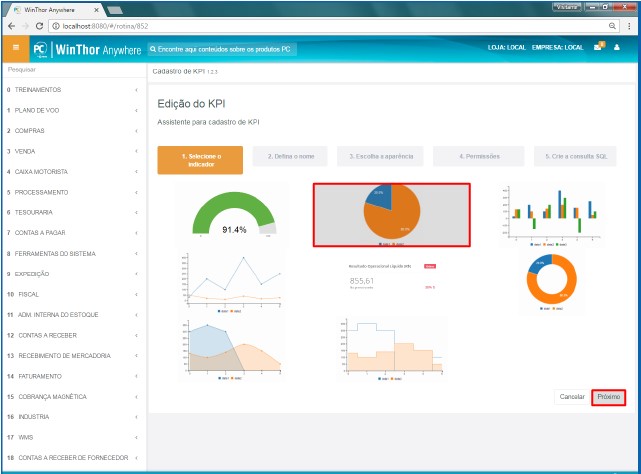Select the numeric card indicator 855,61
This screenshot has width=641, height=474.
392,277
